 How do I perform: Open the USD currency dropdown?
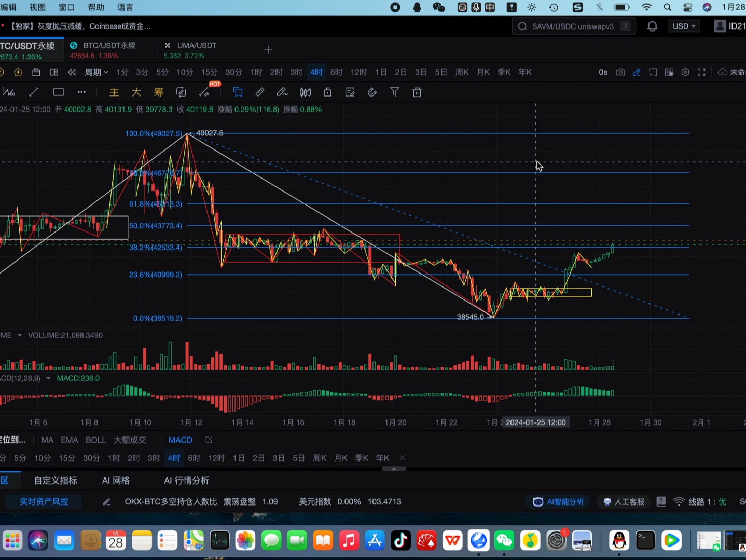coord(684,26)
